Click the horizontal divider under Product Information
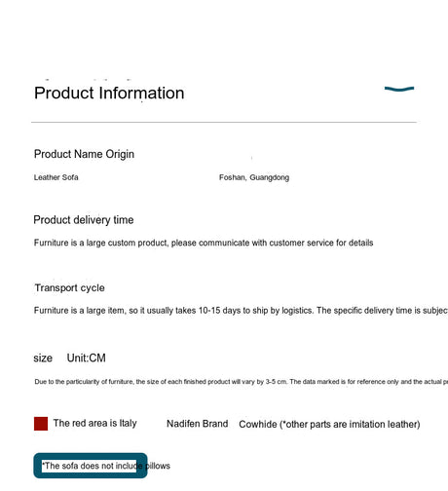448x491 pixels. point(224,123)
